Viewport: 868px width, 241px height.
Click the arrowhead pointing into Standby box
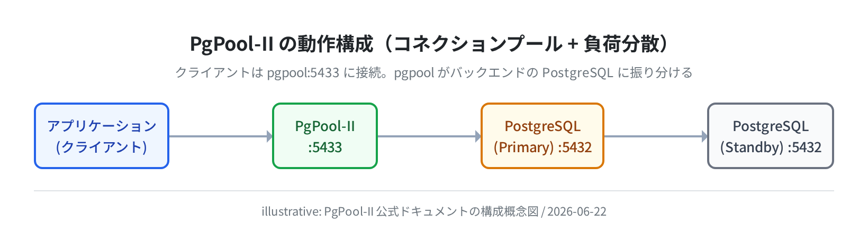coord(705,136)
